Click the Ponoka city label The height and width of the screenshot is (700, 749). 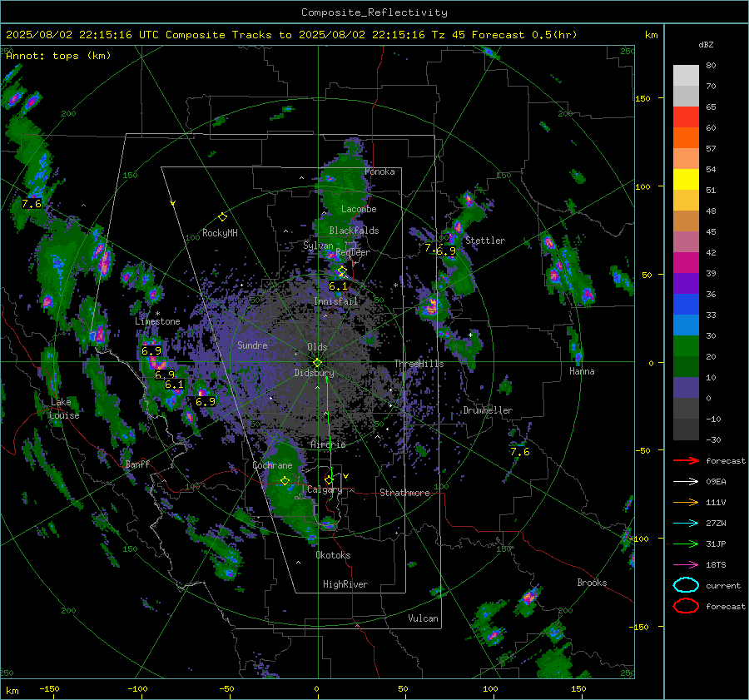379,171
